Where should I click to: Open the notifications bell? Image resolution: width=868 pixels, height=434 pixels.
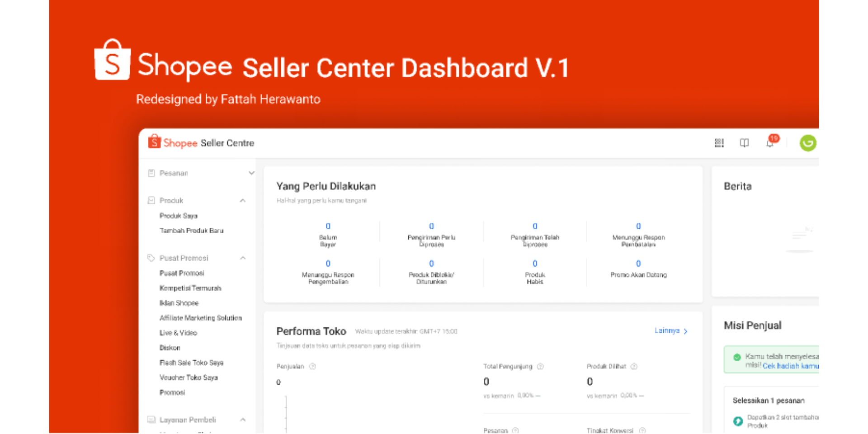coord(770,143)
